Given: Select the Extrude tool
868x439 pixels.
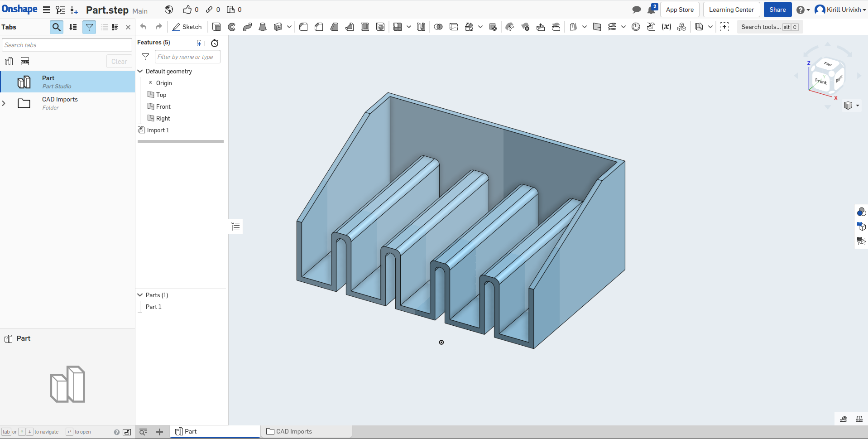Looking at the screenshot, I should coord(216,27).
